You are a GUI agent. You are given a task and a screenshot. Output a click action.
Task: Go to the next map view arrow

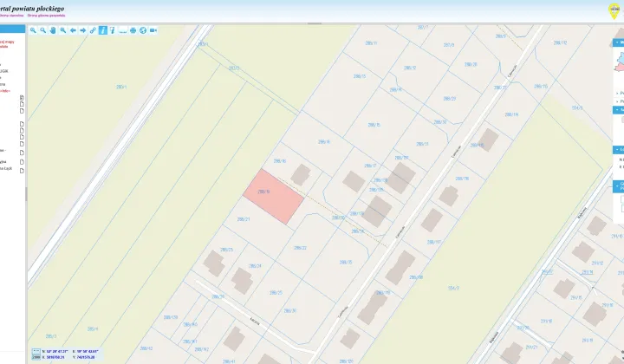pos(83,30)
